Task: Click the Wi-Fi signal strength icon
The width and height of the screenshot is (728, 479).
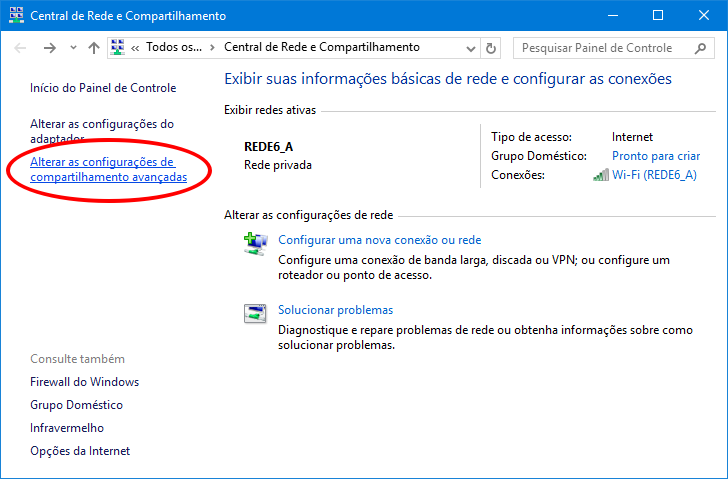Action: coord(600,175)
